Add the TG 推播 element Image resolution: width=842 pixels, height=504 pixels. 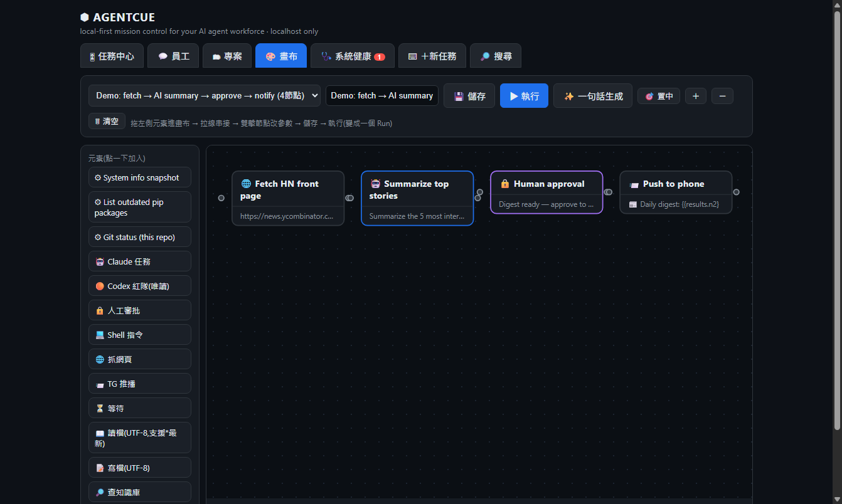coord(140,384)
